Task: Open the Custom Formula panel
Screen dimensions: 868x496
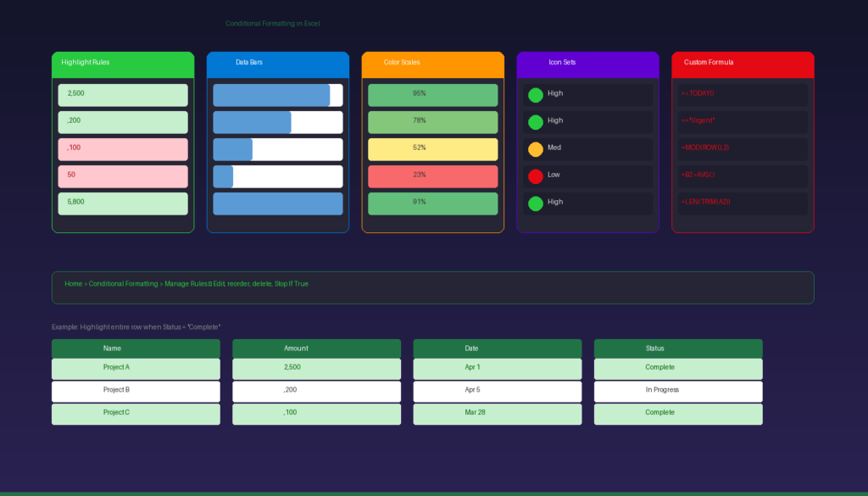Action: [742, 63]
